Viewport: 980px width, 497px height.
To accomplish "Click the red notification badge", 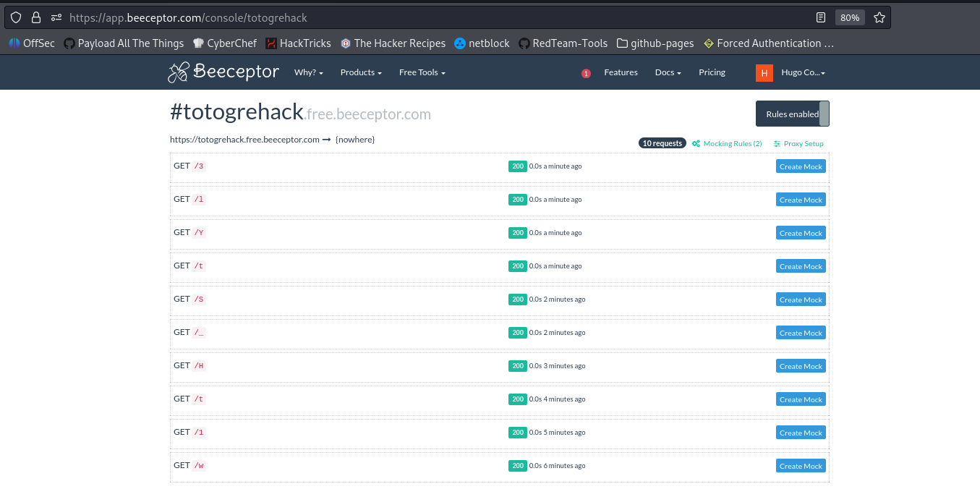I will [586, 73].
